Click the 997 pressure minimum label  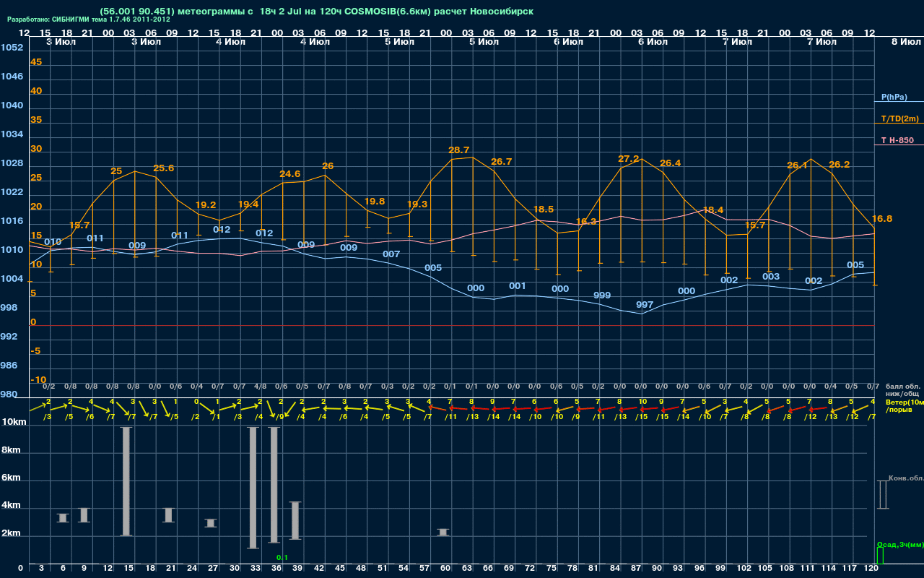pyautogui.click(x=644, y=305)
